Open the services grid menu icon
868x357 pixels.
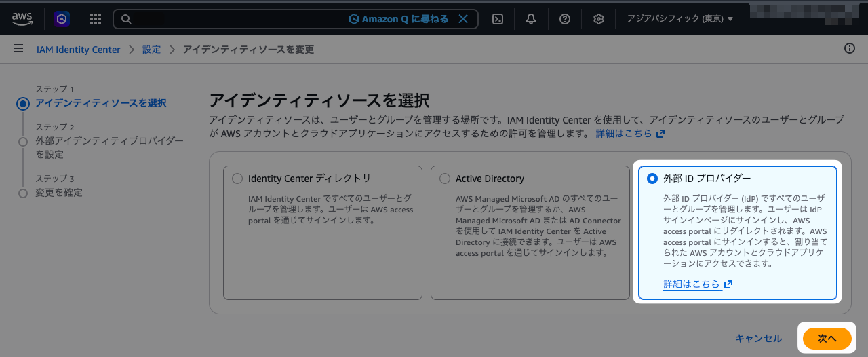coord(96,19)
